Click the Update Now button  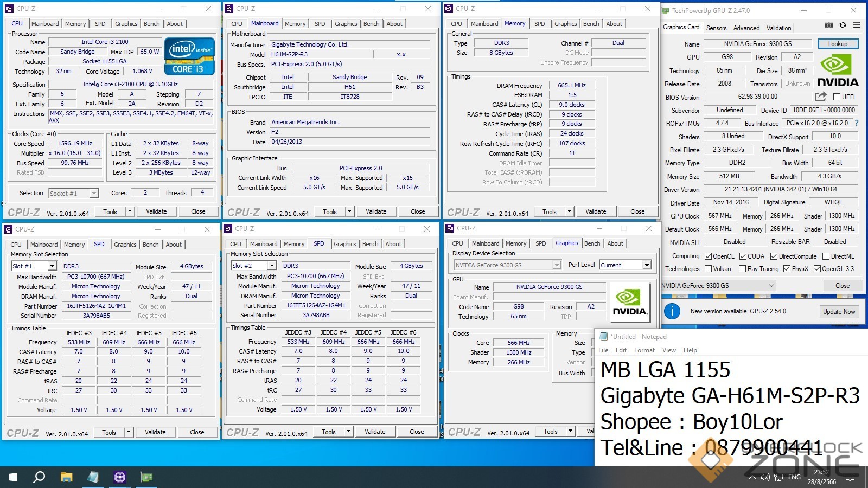click(x=839, y=311)
